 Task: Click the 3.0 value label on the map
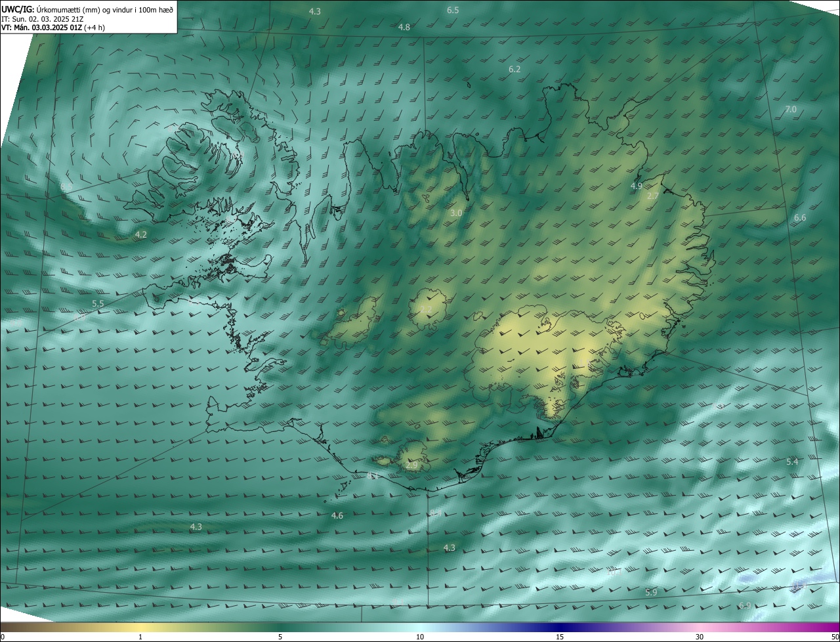457,213
